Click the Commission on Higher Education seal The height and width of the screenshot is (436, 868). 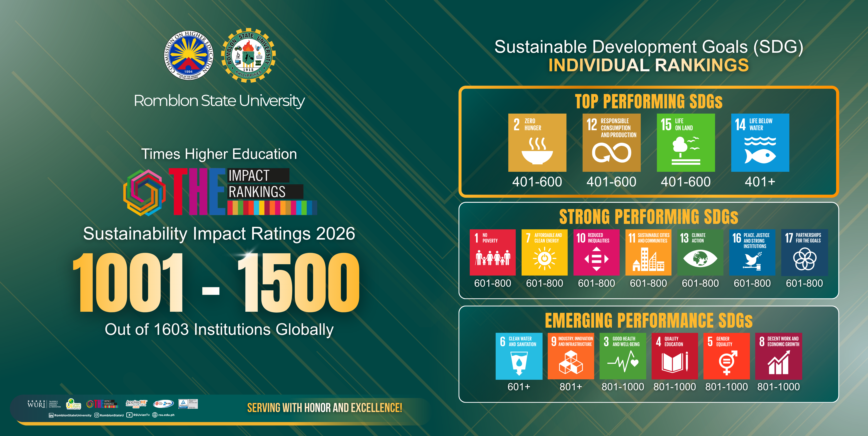pos(189,55)
